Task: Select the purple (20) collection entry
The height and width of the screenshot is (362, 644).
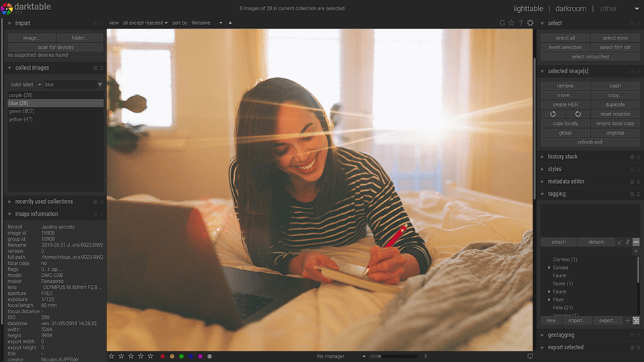Action: pos(56,95)
